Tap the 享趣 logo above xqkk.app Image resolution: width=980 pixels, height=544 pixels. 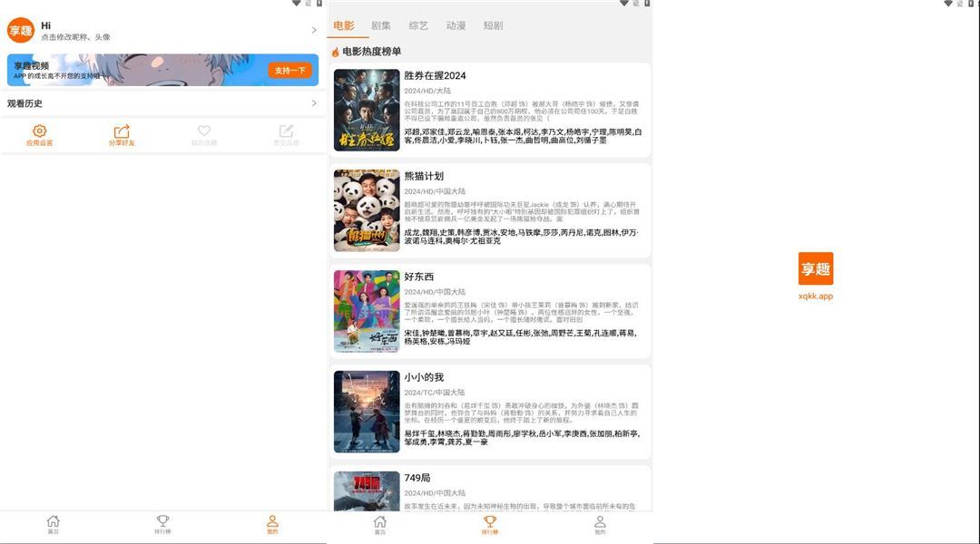(x=815, y=268)
